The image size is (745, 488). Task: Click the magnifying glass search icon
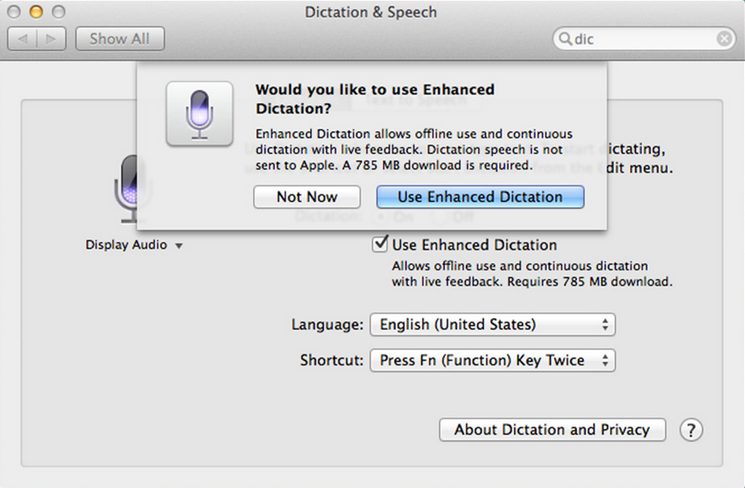564,38
